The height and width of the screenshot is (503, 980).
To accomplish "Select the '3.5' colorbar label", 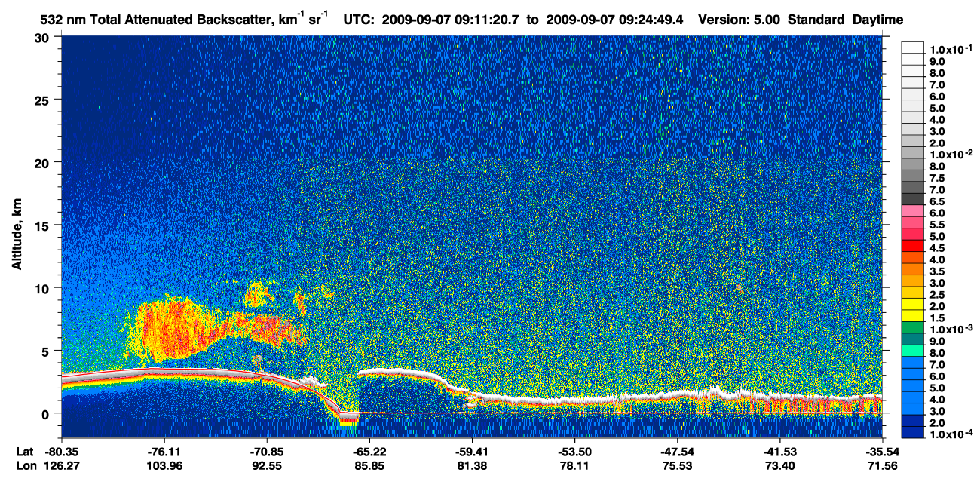I will [937, 271].
